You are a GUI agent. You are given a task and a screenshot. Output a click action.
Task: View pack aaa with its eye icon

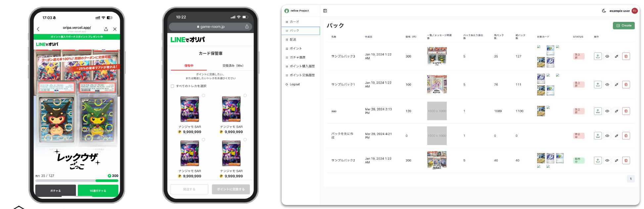pos(607,111)
